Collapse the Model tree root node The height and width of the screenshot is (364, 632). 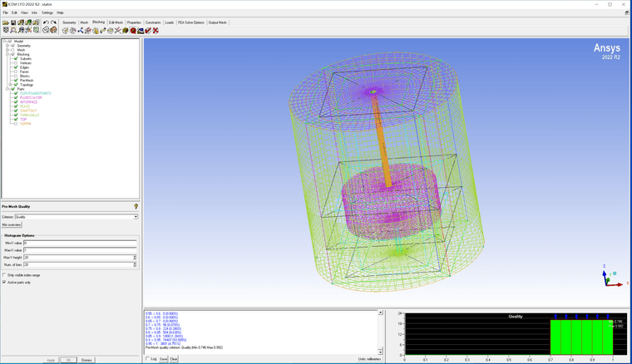tap(4, 41)
